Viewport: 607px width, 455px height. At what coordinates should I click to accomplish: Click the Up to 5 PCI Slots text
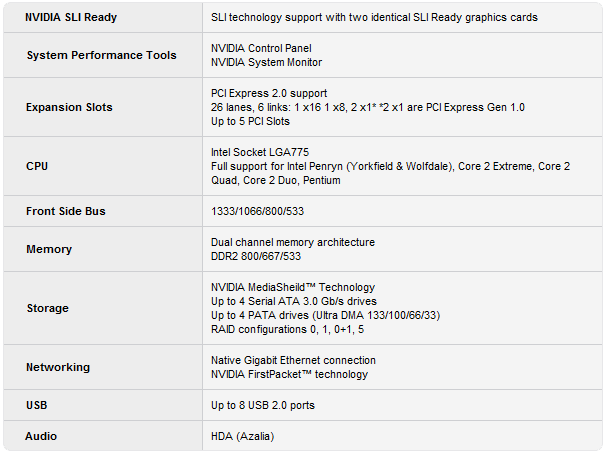point(250,121)
